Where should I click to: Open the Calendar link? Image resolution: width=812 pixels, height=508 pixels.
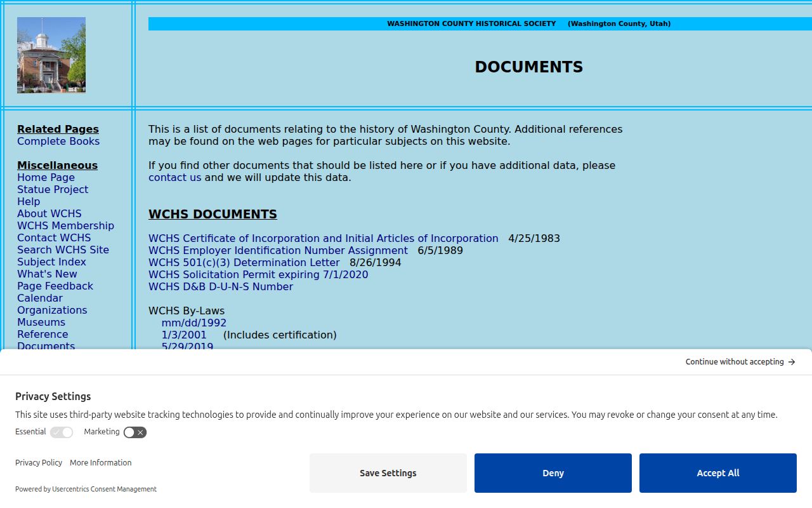click(x=40, y=298)
